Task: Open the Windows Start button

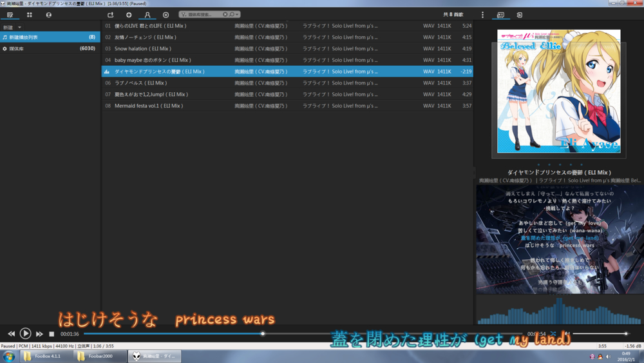Action: [x=9, y=356]
